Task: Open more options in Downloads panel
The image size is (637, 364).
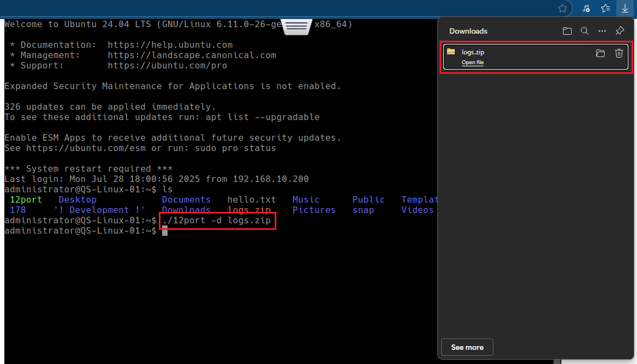Action: (602, 31)
